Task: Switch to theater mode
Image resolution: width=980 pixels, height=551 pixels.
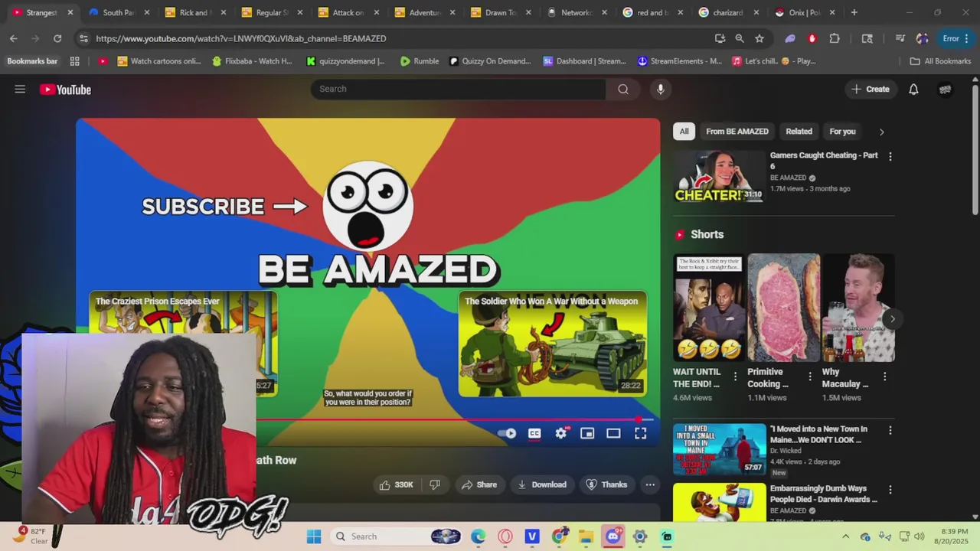Action: [613, 433]
